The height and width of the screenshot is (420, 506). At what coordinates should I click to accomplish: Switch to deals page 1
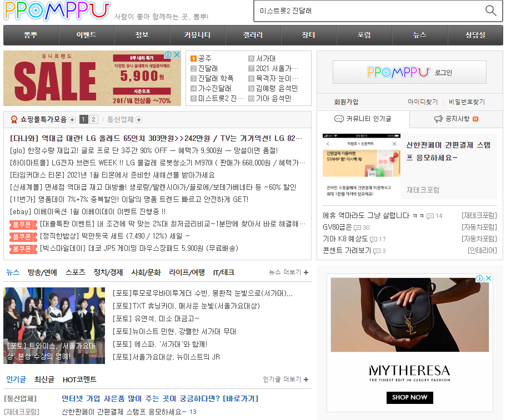[x=83, y=120]
